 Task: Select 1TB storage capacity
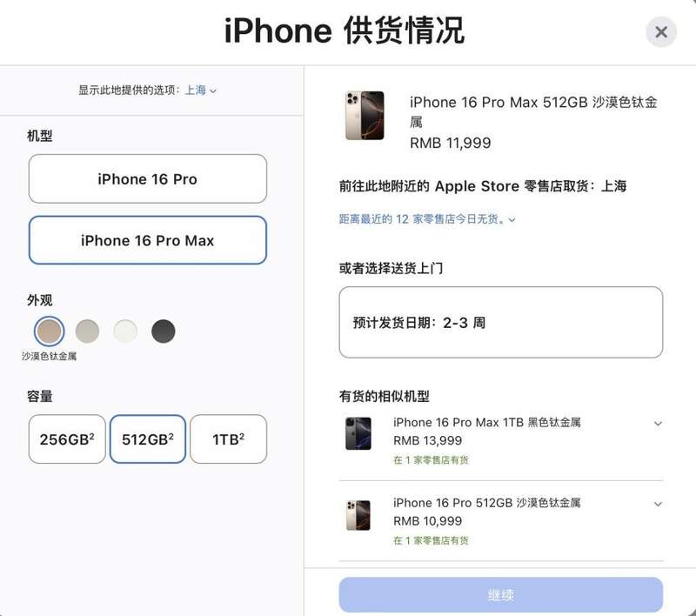click(x=229, y=439)
